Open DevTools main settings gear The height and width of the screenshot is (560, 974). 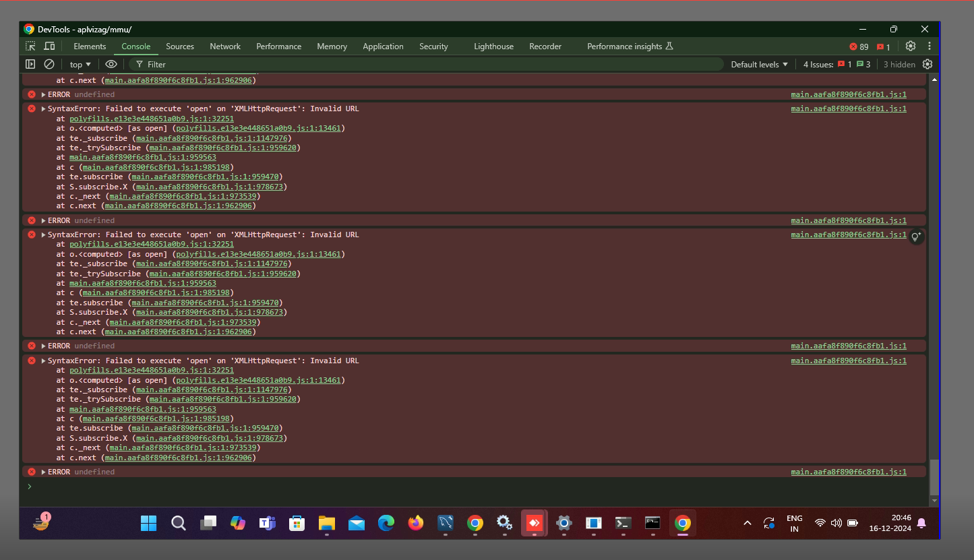(x=911, y=46)
